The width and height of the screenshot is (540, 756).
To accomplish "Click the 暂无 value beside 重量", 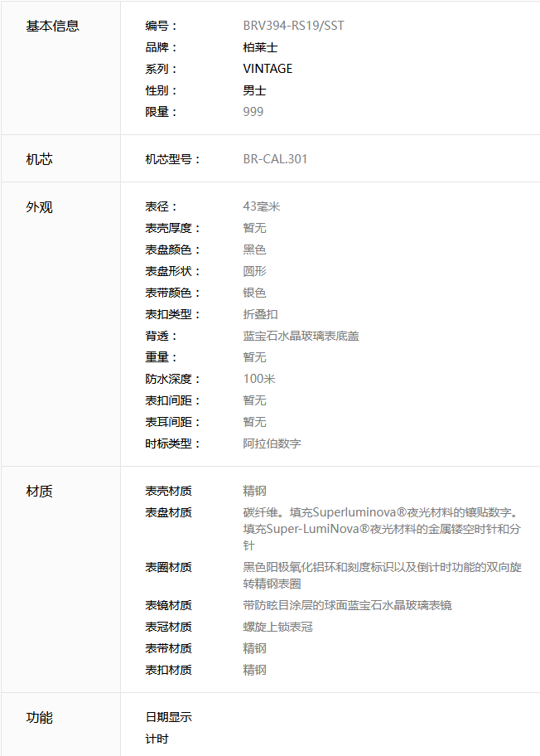I will point(254,357).
